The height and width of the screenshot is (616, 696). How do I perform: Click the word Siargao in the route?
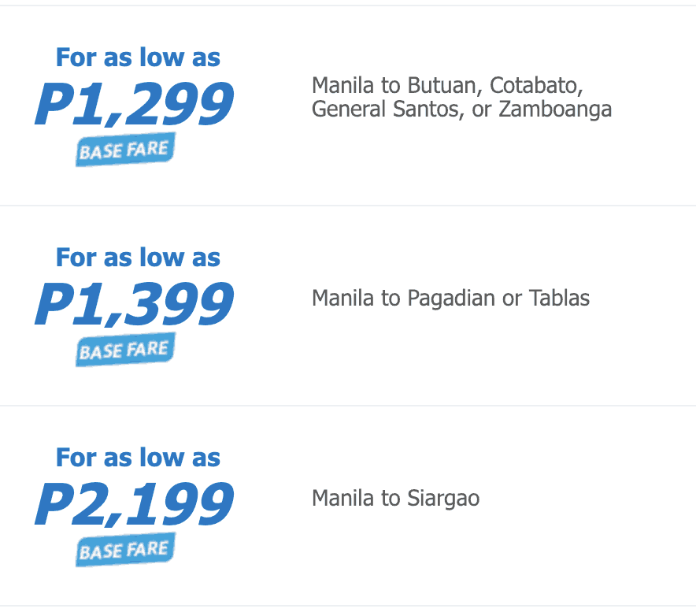tap(443, 499)
